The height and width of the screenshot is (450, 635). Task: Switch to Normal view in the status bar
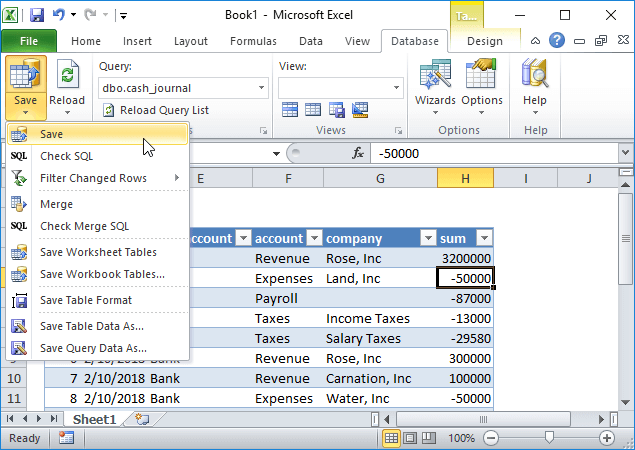tap(391, 438)
